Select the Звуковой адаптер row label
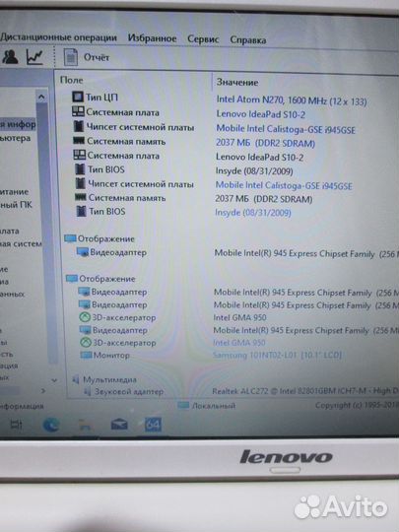This screenshot has width=399, height=532. tap(129, 391)
